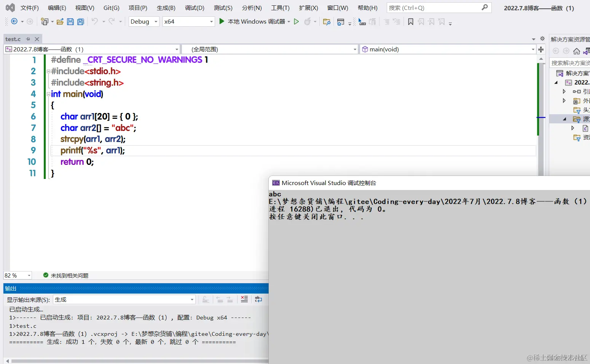Image resolution: width=590 pixels, height=364 pixels.
Task: Close the test.c tab
Action: [x=37, y=39]
